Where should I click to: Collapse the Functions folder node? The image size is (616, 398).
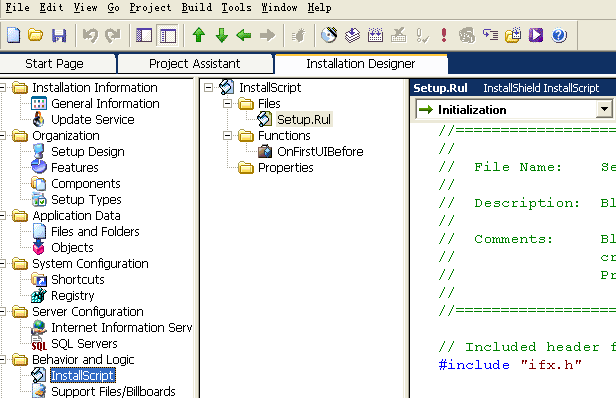point(227,136)
